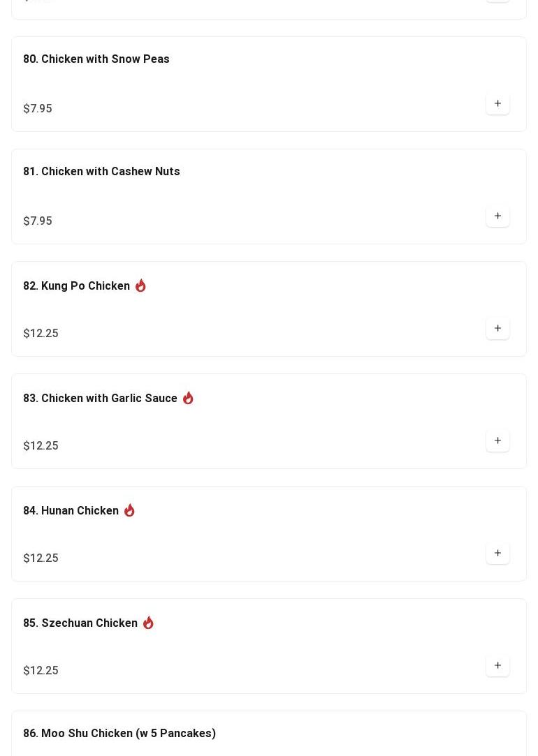This screenshot has width=538, height=756.
Task: Click the $12.25 price under Kung Po Chicken
Action: tap(41, 333)
